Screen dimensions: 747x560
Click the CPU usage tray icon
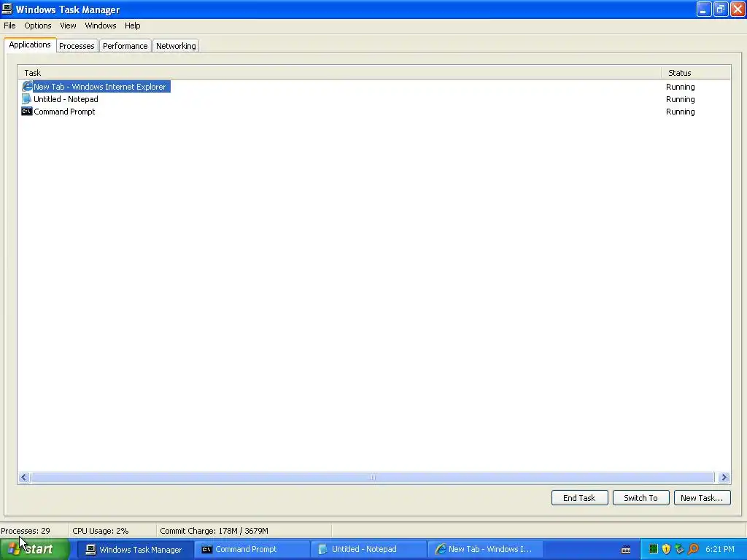point(654,549)
